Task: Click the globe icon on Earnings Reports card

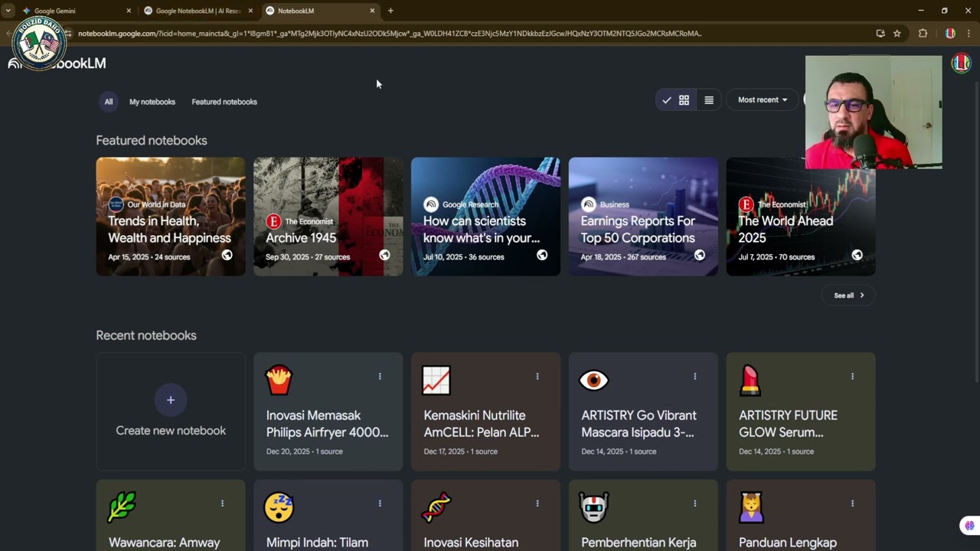Action: pos(700,256)
